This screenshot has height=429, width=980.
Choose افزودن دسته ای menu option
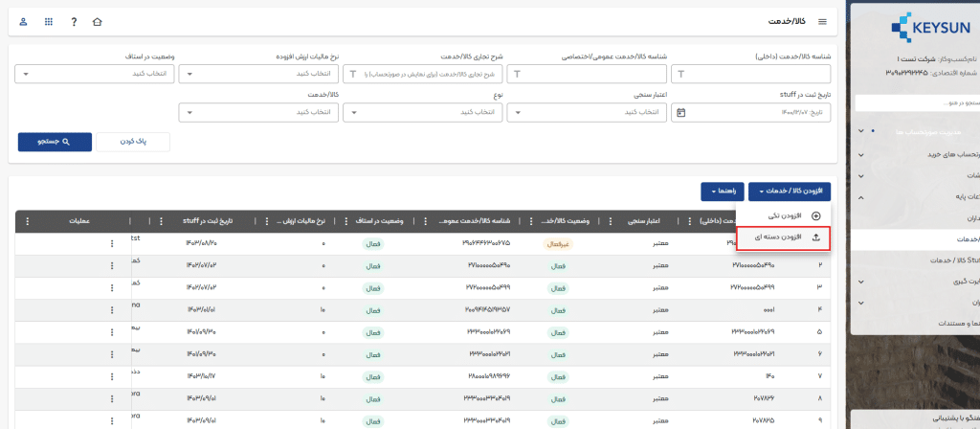(x=783, y=237)
